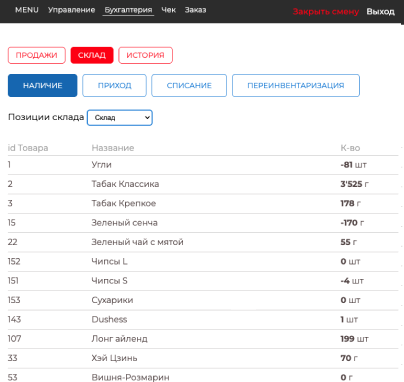This screenshot has height=382, width=404.
Task: Open the ИСТОРИЯ tab
Action: pos(145,55)
